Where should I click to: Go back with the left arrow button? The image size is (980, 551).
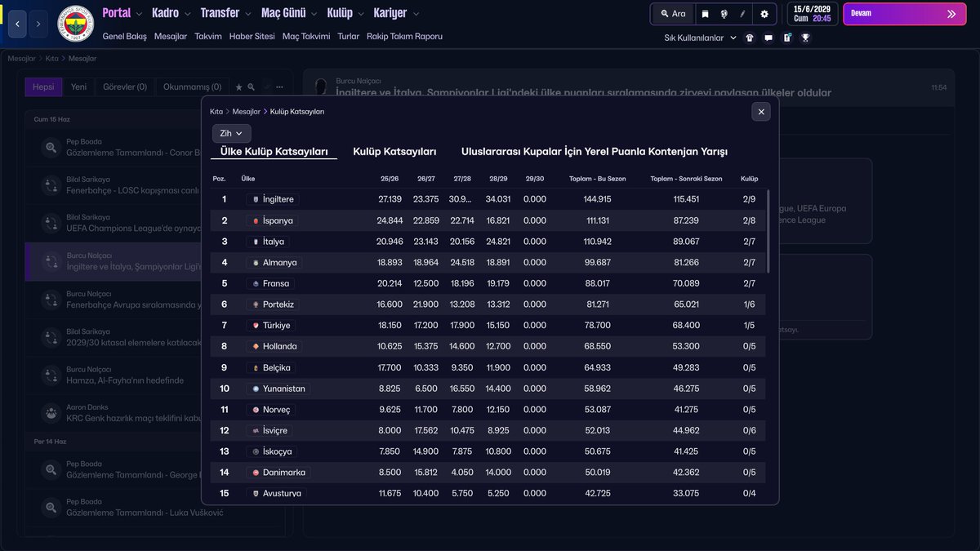(x=19, y=24)
